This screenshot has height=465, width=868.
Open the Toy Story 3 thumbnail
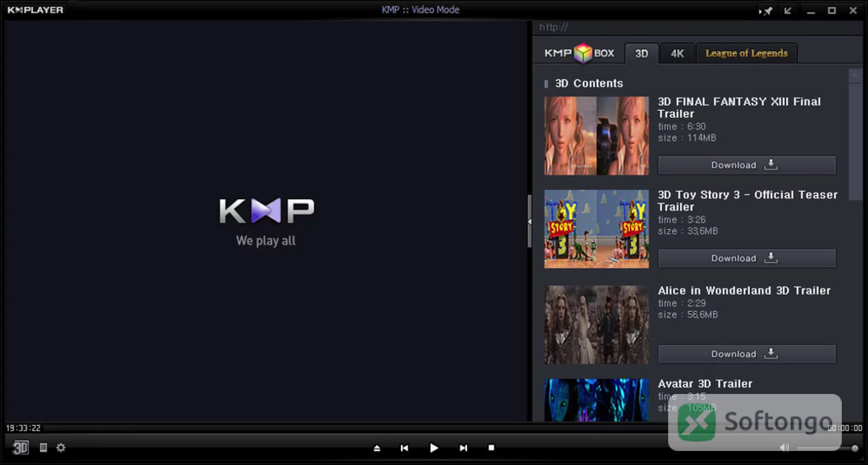pos(596,229)
